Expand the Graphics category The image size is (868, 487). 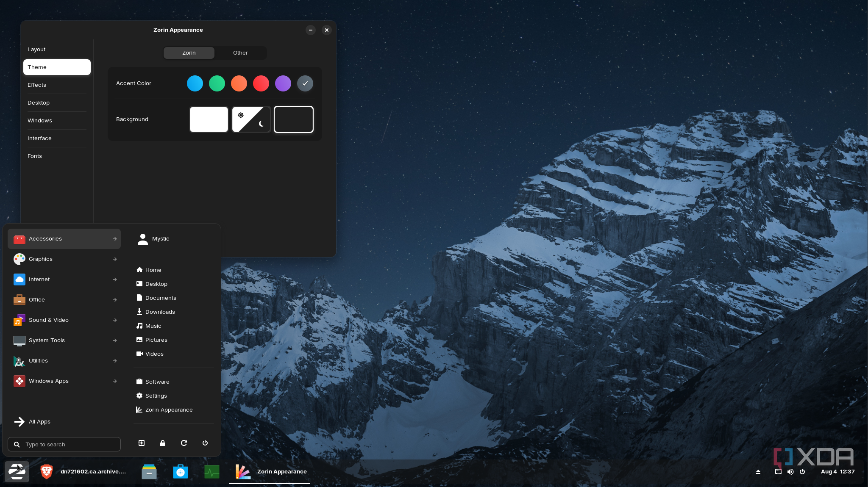(64, 259)
